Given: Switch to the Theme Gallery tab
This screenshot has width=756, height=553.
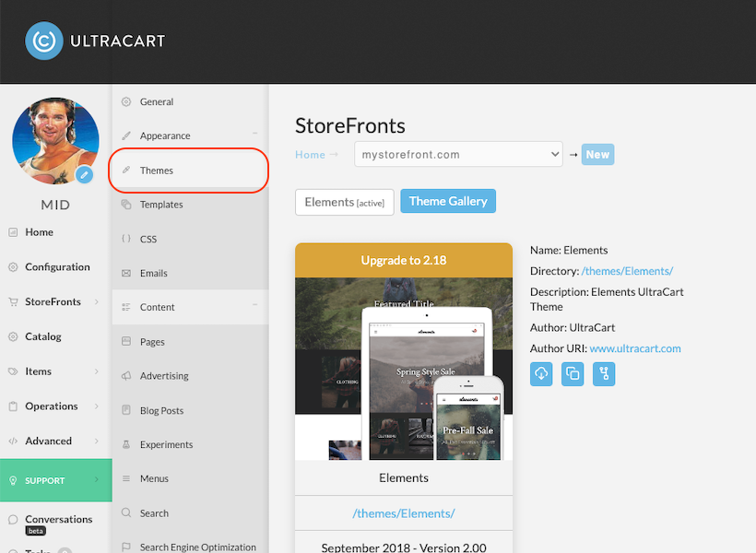Looking at the screenshot, I should [448, 201].
